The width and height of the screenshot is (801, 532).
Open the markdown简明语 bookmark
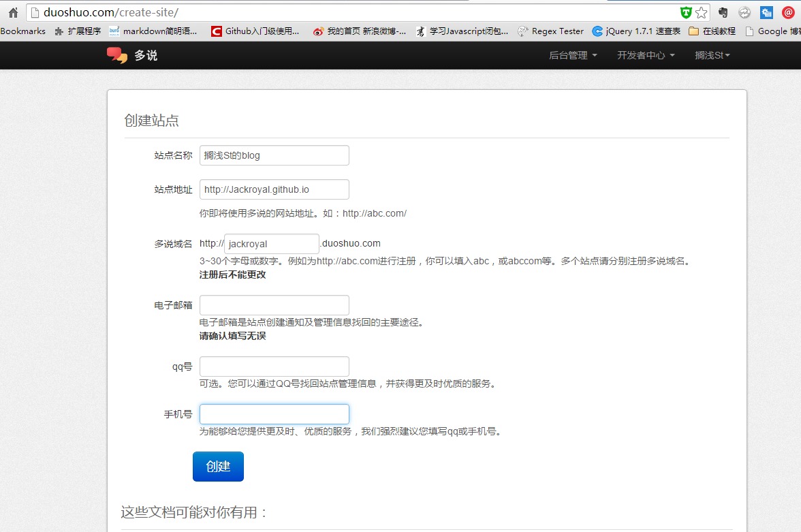[153, 31]
